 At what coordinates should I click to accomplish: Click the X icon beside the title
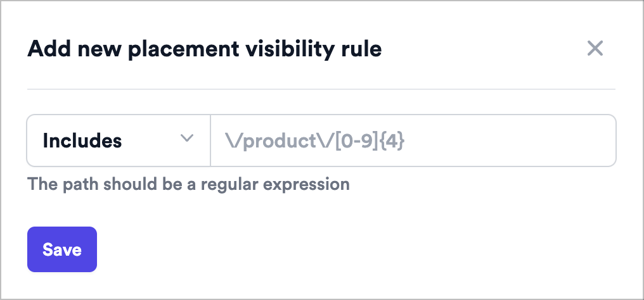click(595, 48)
